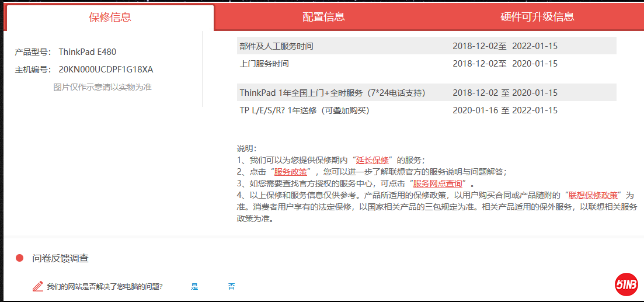
Task: Select the 部件及人工服务时间 row
Action: pos(426,46)
